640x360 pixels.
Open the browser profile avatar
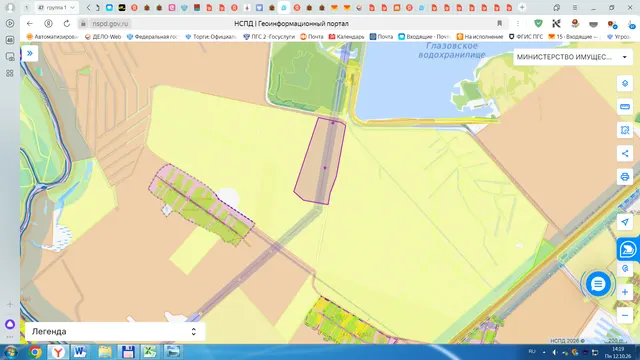[x=10, y=7]
